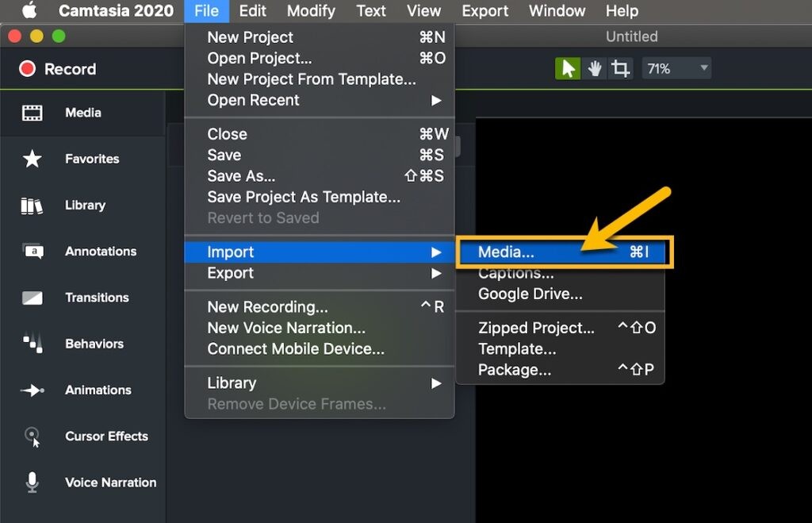Screen dimensions: 812x523
Task: Open the Cursor Effects panel
Action: 32,436
